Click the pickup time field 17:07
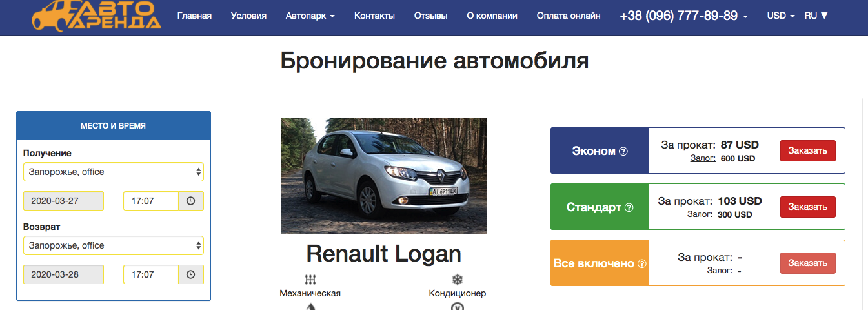The image size is (868, 310). point(150,201)
